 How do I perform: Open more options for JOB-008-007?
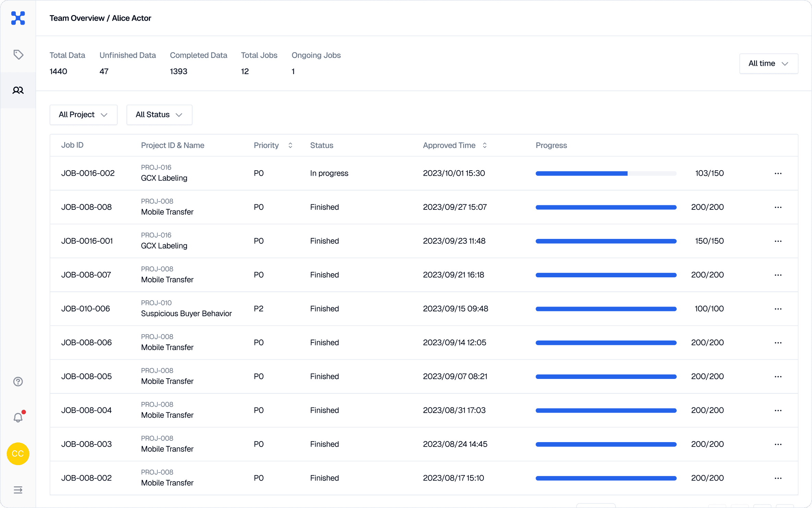[x=778, y=275]
